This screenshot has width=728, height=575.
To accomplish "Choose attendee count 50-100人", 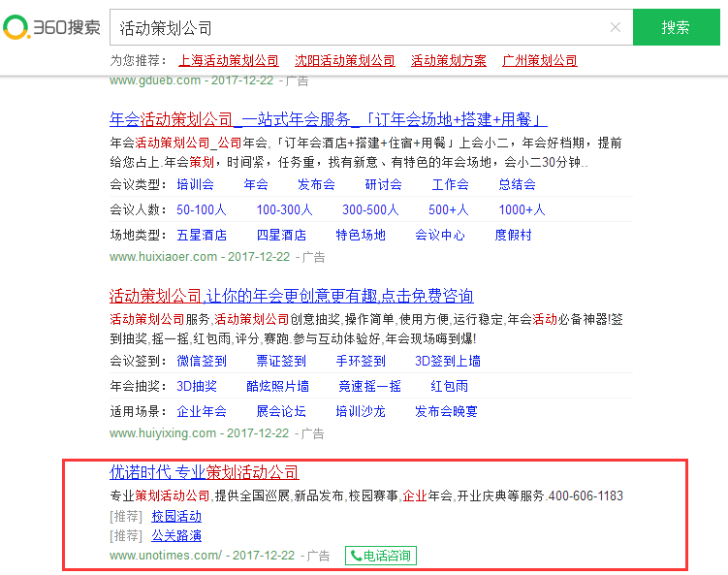I will (x=202, y=210).
